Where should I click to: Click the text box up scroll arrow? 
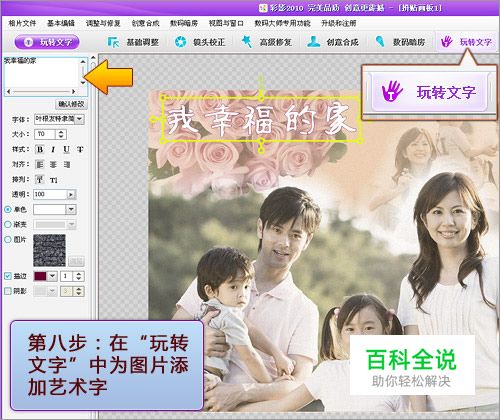(83, 61)
